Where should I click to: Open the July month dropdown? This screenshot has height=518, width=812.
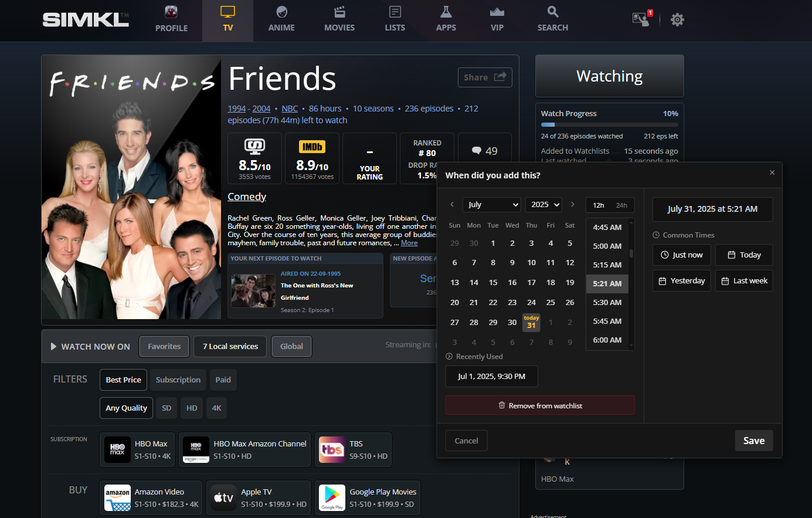(x=491, y=205)
